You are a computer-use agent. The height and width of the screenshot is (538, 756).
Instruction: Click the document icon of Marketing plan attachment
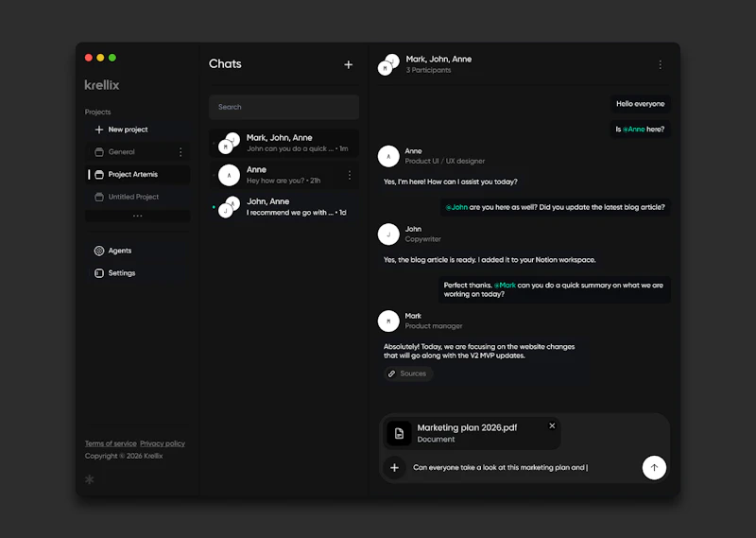coord(399,433)
